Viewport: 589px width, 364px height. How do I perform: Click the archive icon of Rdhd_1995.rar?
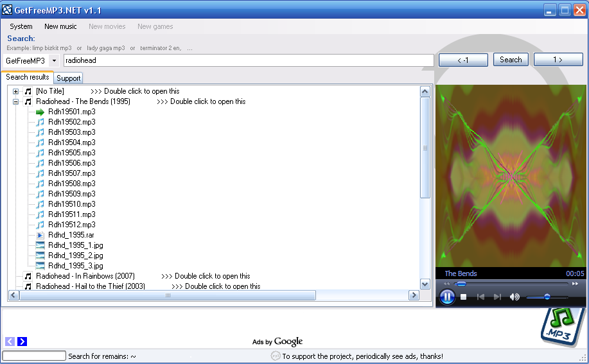(x=40, y=235)
